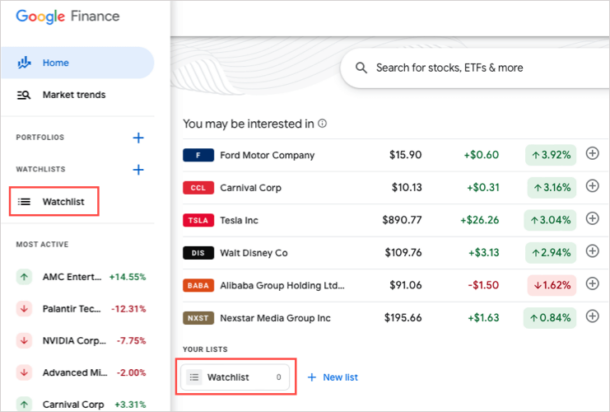Viewport: 610px width, 412px height.
Task: Click the 0.84% change chip
Action: point(550,318)
